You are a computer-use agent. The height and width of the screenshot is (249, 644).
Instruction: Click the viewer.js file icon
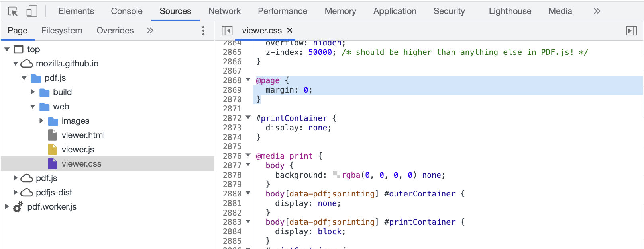coord(53,150)
